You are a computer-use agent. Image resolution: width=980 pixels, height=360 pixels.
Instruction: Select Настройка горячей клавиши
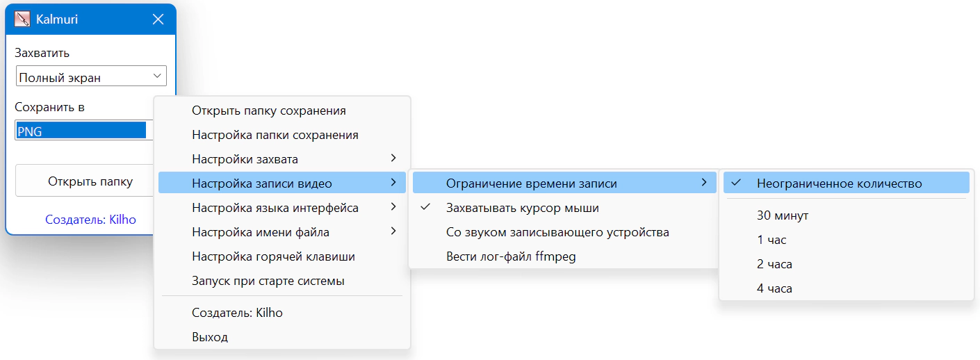coord(282,256)
